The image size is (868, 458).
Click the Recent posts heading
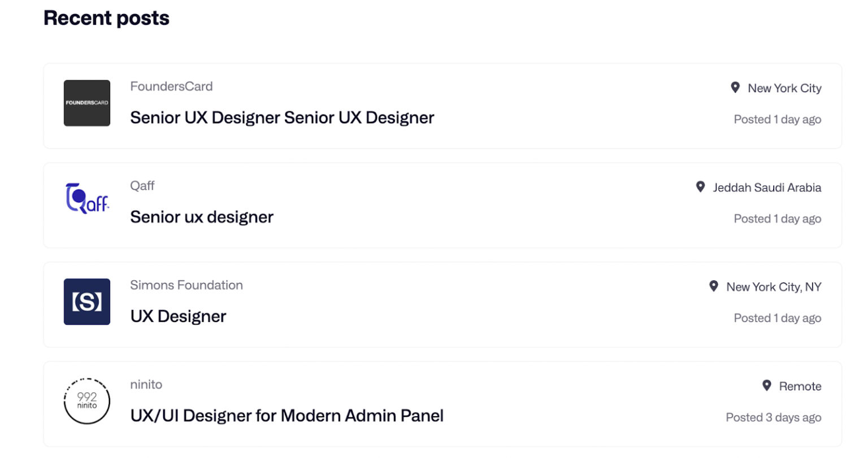pyautogui.click(x=106, y=18)
